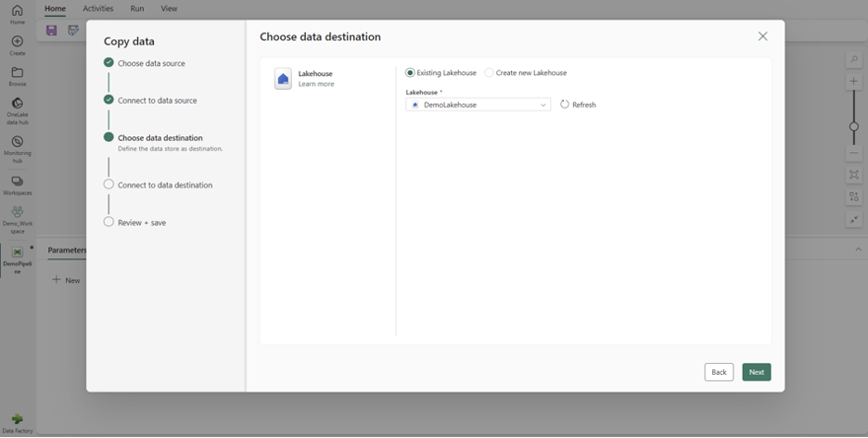The width and height of the screenshot is (868, 438).
Task: Click the Next button
Action: tap(756, 372)
